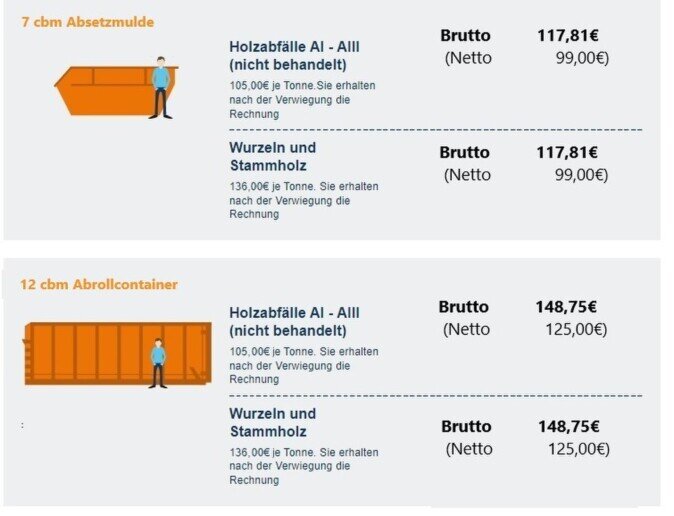Image resolution: width=674 pixels, height=516 pixels.
Task: Click 105,00€ je Tonne note under Abrollcontainer
Action: pyautogui.click(x=303, y=366)
